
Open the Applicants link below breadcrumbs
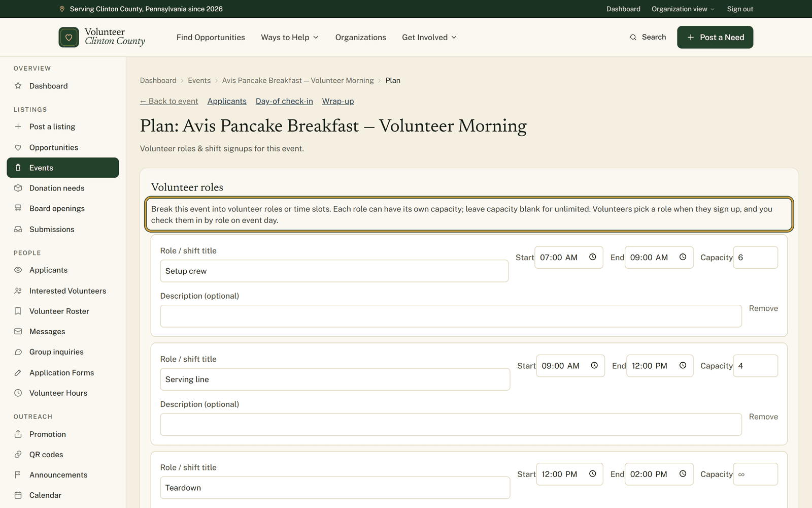point(227,101)
